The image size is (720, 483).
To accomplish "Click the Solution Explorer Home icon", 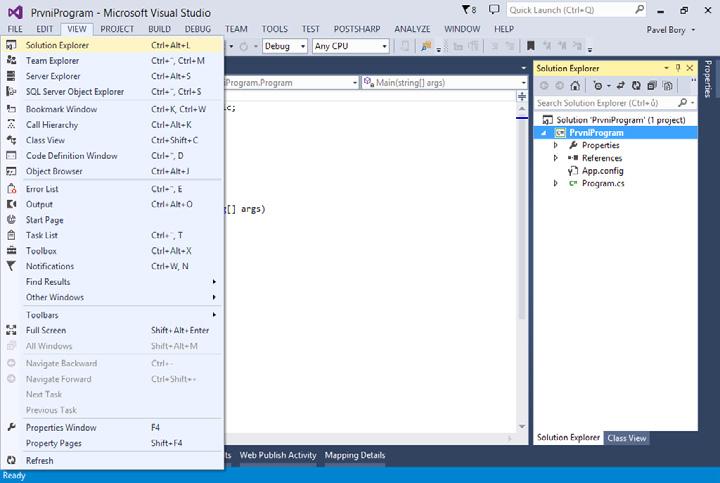I will (x=575, y=86).
